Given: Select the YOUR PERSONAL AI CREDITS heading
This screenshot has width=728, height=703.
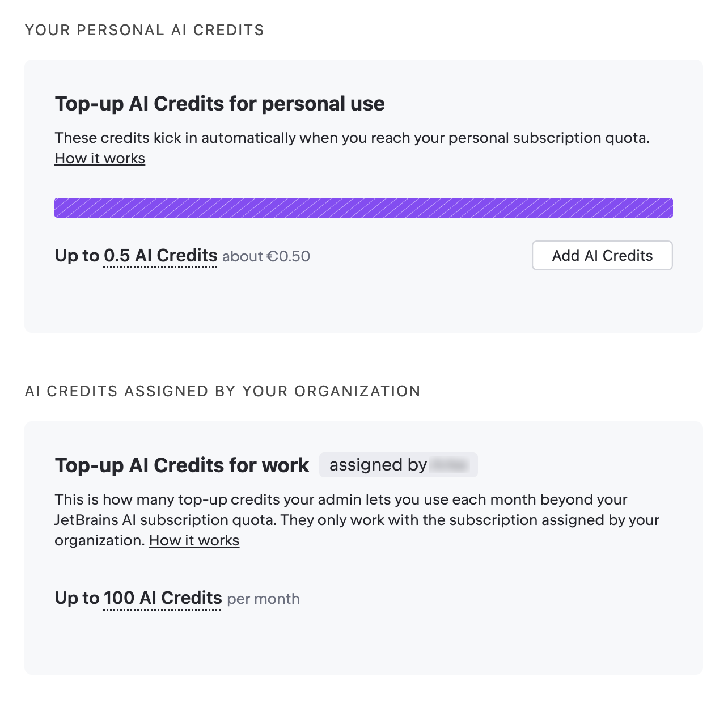Looking at the screenshot, I should 145,29.
